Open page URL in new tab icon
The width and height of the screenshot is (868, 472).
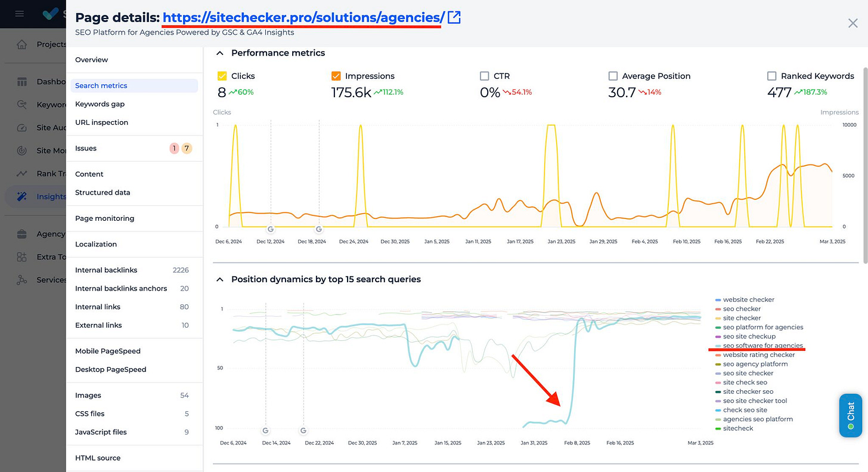coord(454,17)
